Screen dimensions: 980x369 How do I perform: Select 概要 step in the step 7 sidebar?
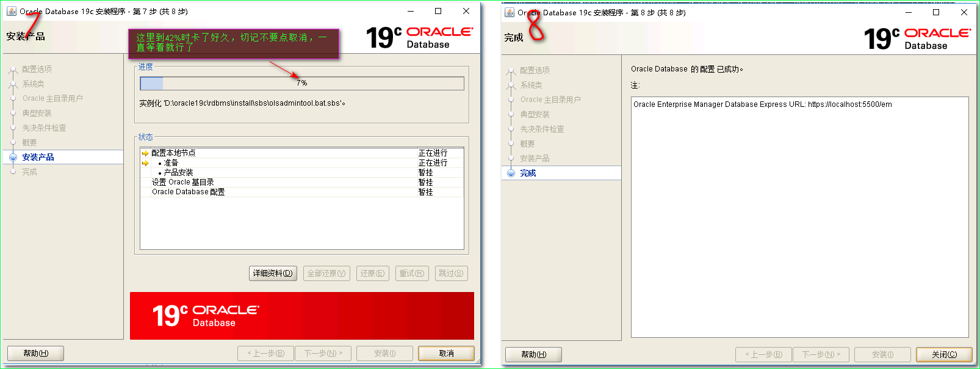[x=30, y=142]
